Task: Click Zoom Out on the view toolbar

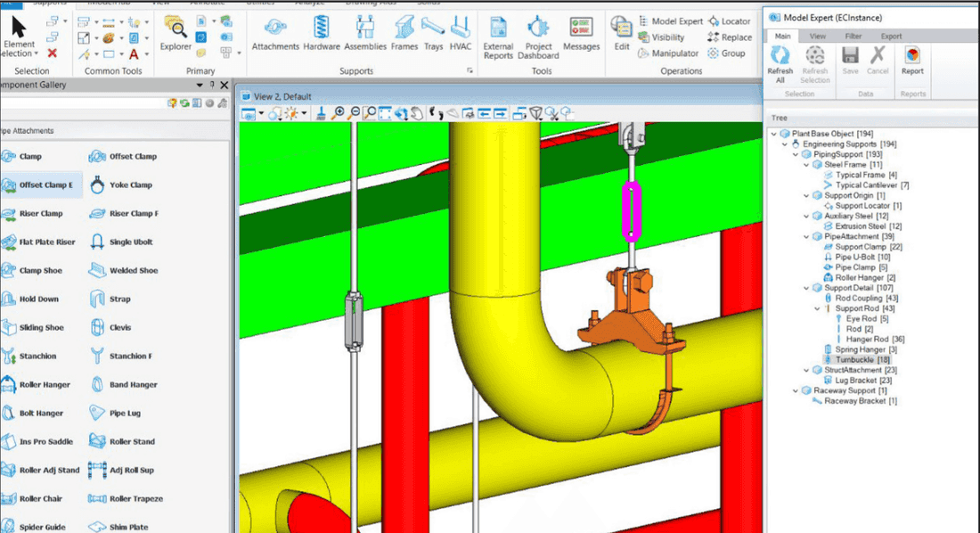Action: pyautogui.click(x=354, y=113)
